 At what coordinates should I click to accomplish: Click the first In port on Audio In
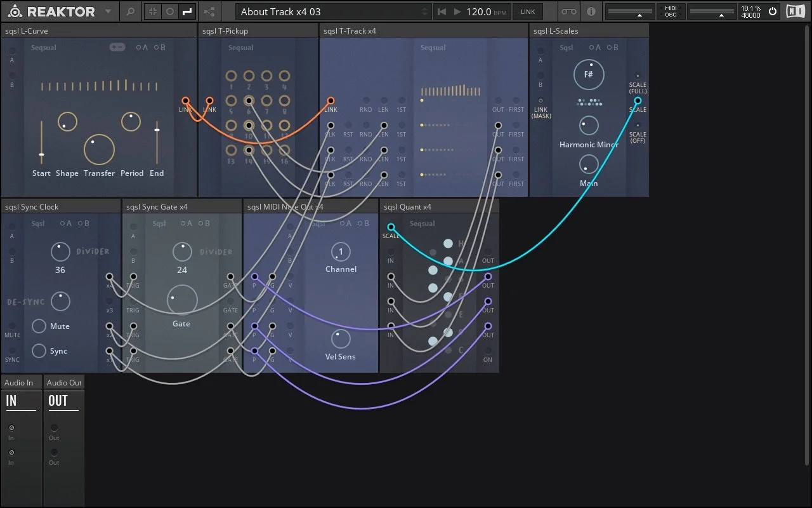[11, 428]
